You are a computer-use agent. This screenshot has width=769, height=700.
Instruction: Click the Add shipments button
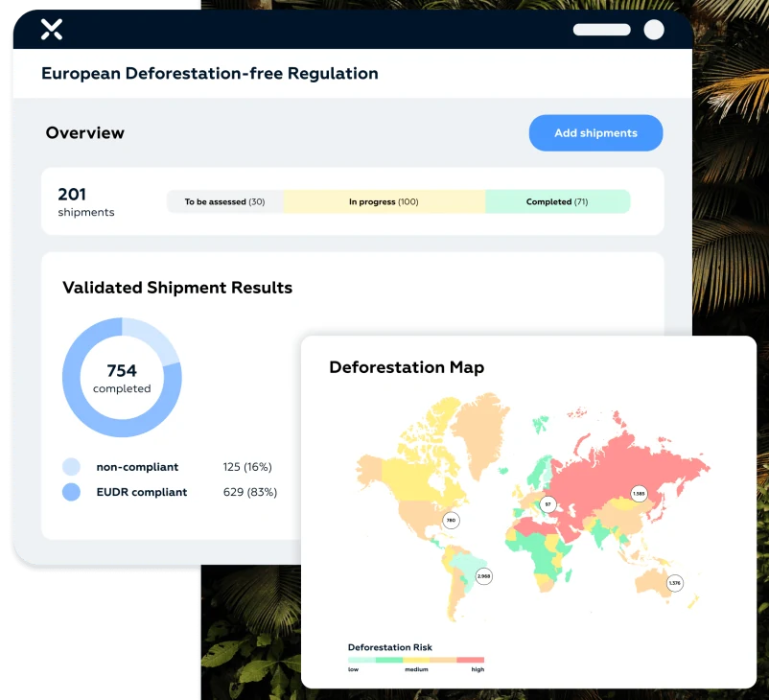coord(595,133)
